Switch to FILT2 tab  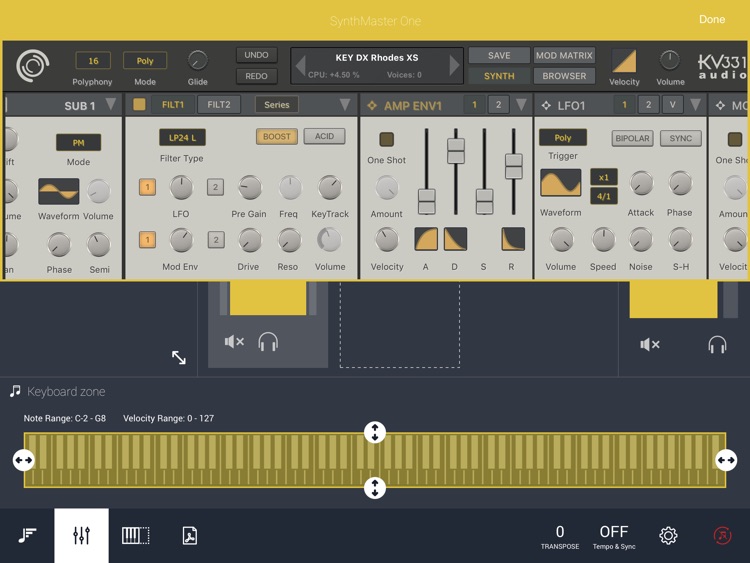(219, 105)
